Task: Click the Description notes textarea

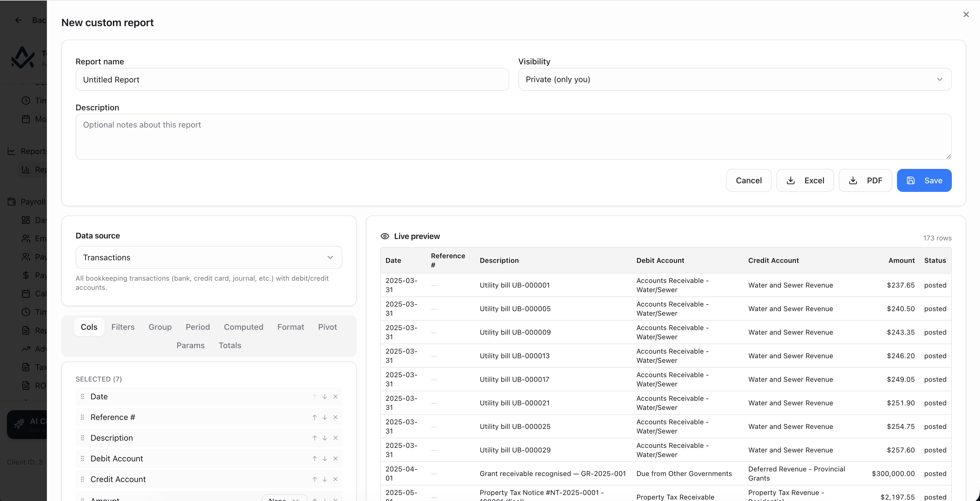Action: [x=513, y=136]
